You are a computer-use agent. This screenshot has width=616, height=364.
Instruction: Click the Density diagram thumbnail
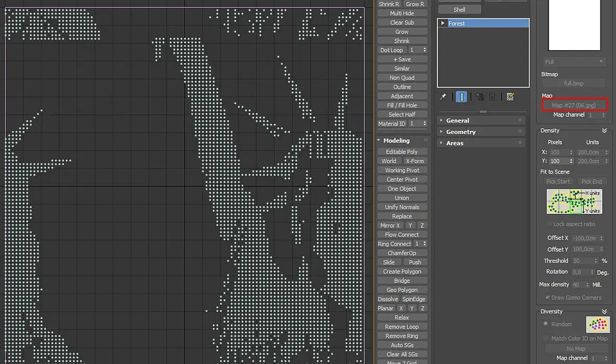(x=574, y=202)
